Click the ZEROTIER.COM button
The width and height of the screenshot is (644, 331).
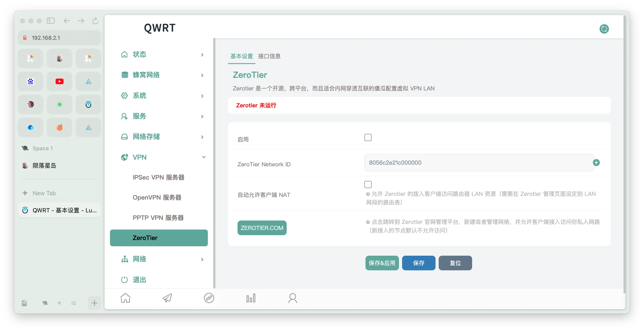(x=262, y=228)
